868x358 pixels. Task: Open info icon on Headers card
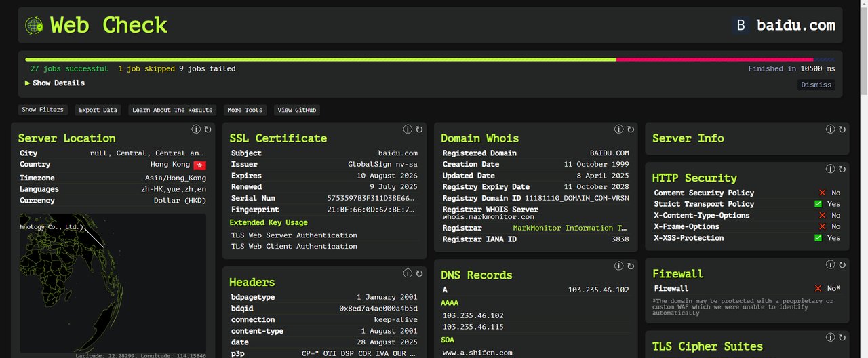coord(408,273)
